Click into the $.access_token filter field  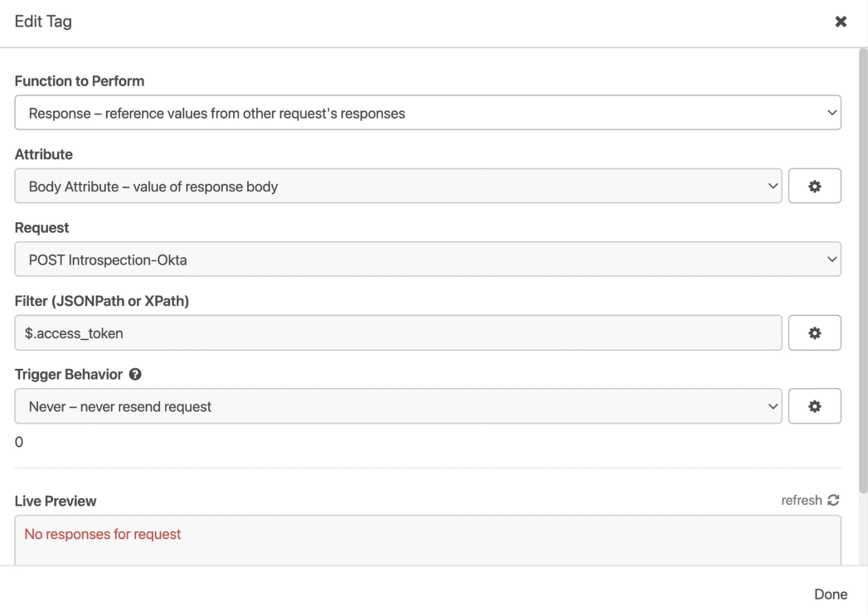point(398,332)
